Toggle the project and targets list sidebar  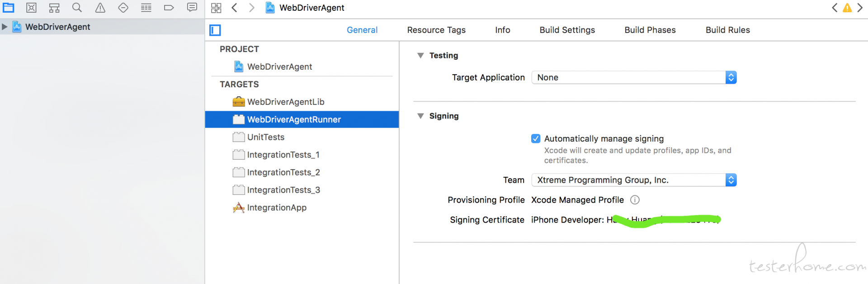click(x=215, y=30)
